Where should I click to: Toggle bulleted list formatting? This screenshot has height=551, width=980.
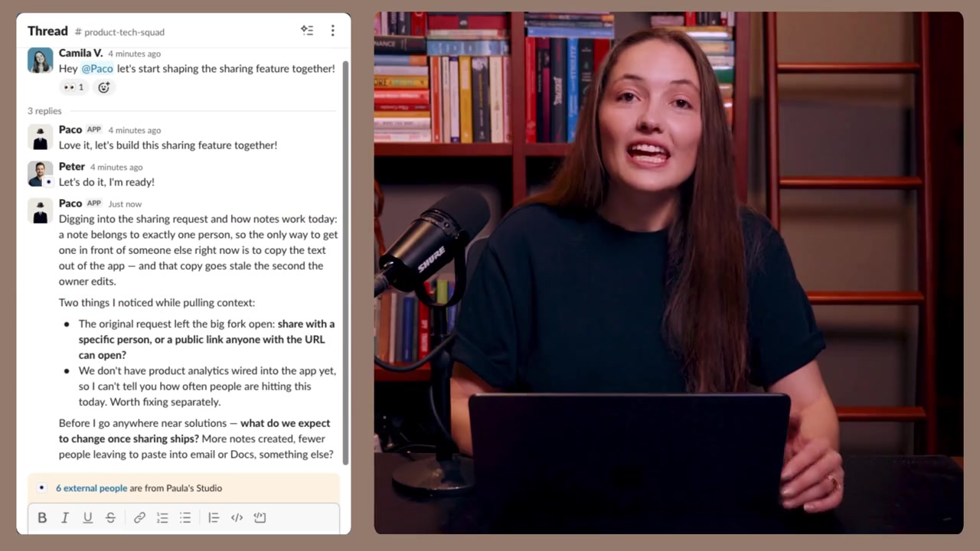pos(185,518)
